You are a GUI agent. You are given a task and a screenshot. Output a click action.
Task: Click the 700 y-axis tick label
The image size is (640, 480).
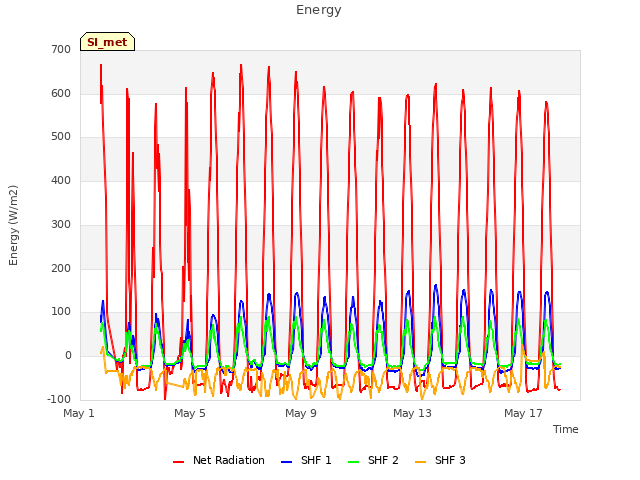coord(61,49)
